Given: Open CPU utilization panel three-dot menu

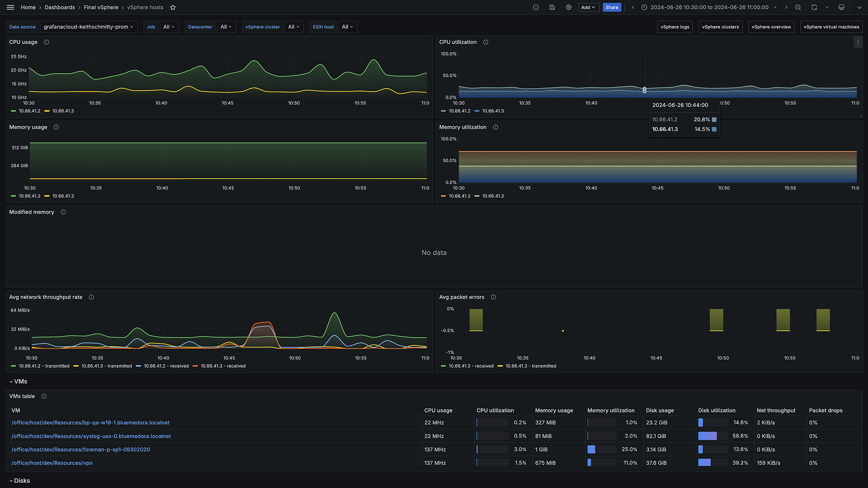Looking at the screenshot, I should (x=858, y=42).
